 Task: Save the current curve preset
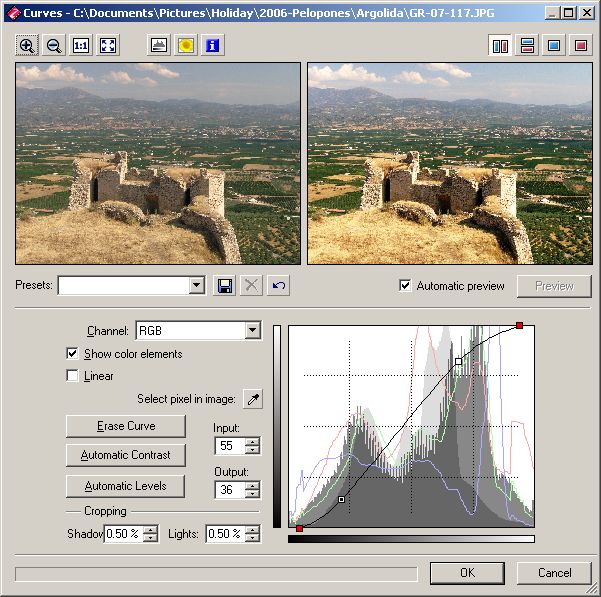(x=225, y=286)
